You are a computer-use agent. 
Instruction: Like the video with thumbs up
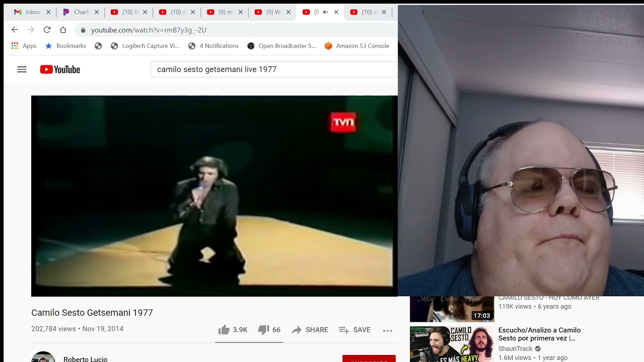point(232,330)
